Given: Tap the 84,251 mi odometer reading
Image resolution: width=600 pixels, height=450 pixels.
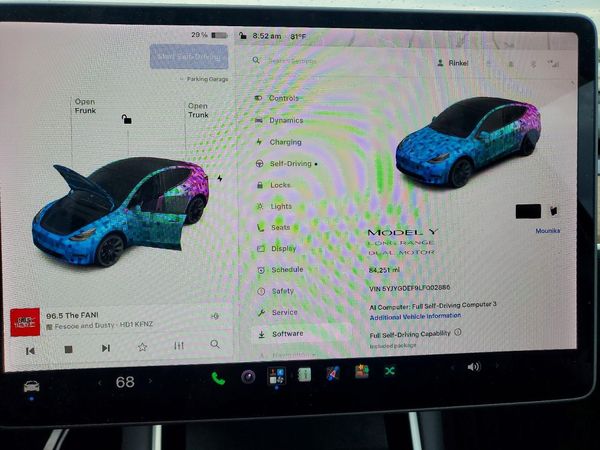Looking at the screenshot, I should pos(384,270).
